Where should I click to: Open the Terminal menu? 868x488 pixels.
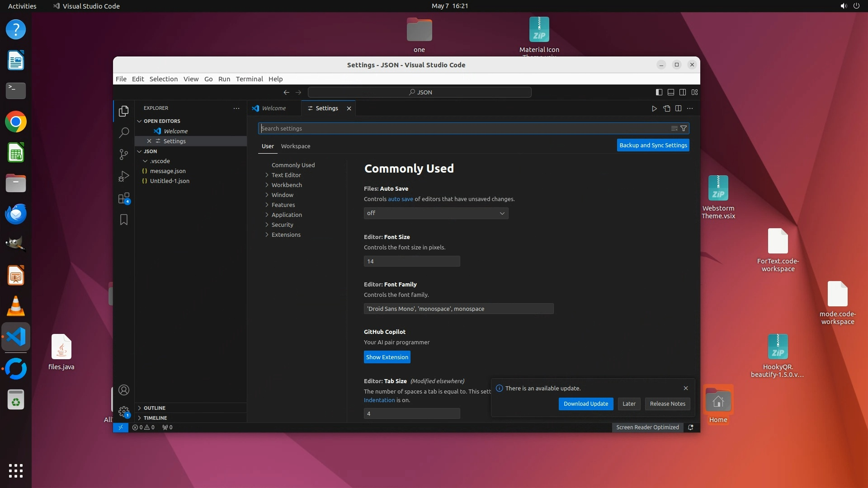click(x=249, y=79)
